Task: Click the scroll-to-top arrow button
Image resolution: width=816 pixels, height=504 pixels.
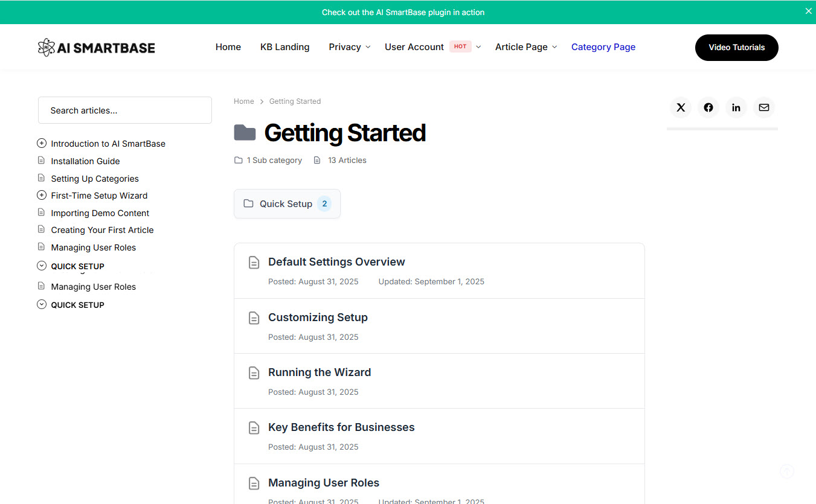Action: tap(787, 471)
